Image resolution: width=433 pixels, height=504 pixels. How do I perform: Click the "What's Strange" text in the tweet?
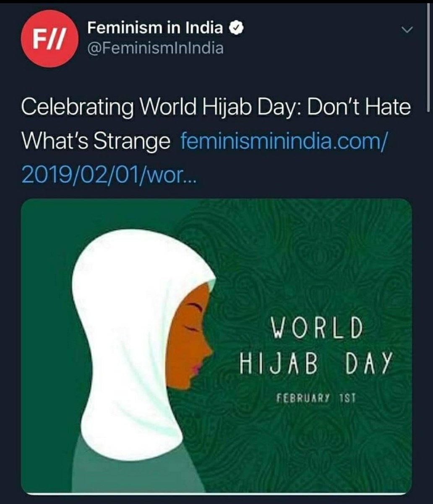pyautogui.click(x=96, y=141)
